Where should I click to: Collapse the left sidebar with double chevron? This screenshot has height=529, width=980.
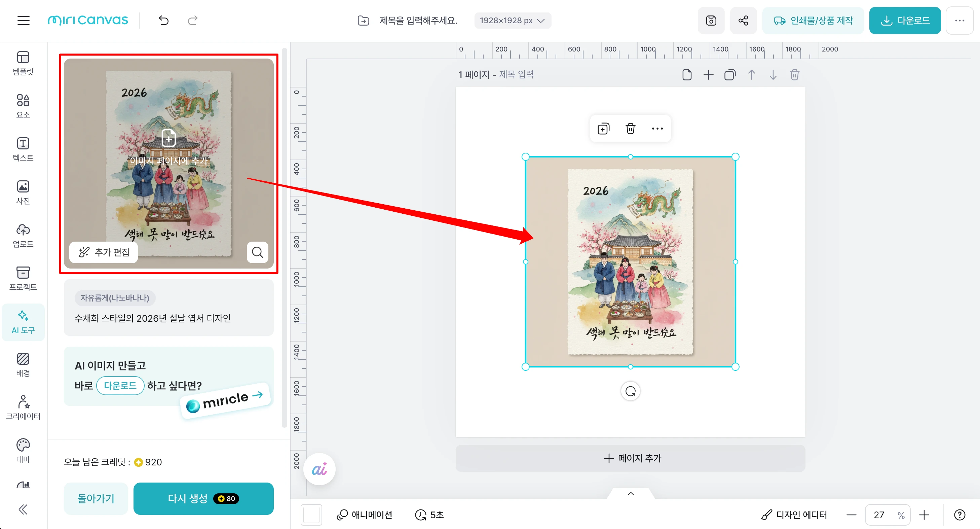[23, 509]
